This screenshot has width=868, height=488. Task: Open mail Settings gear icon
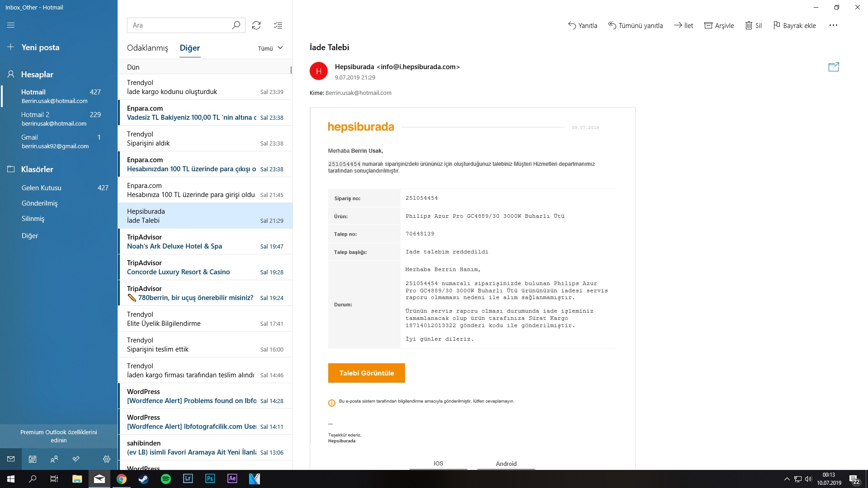(107, 459)
